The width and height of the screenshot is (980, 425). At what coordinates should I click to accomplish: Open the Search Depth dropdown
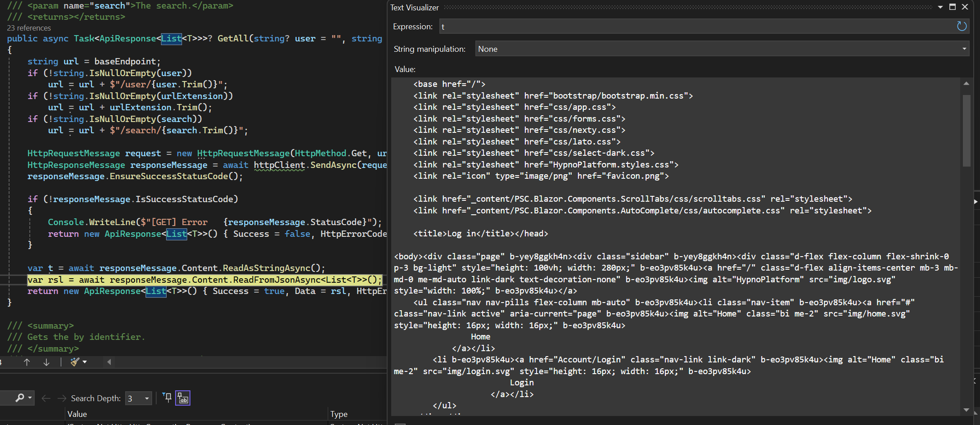coord(138,398)
